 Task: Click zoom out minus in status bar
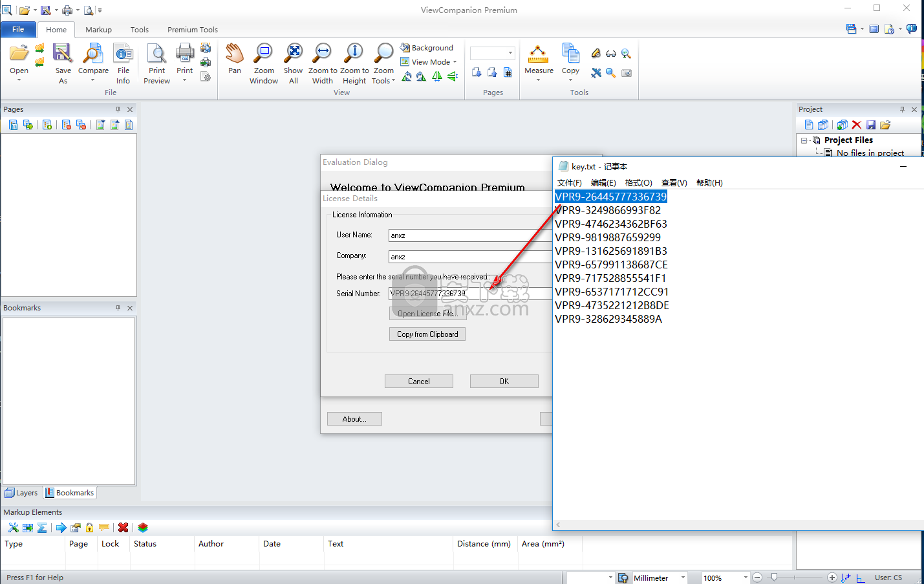point(757,578)
